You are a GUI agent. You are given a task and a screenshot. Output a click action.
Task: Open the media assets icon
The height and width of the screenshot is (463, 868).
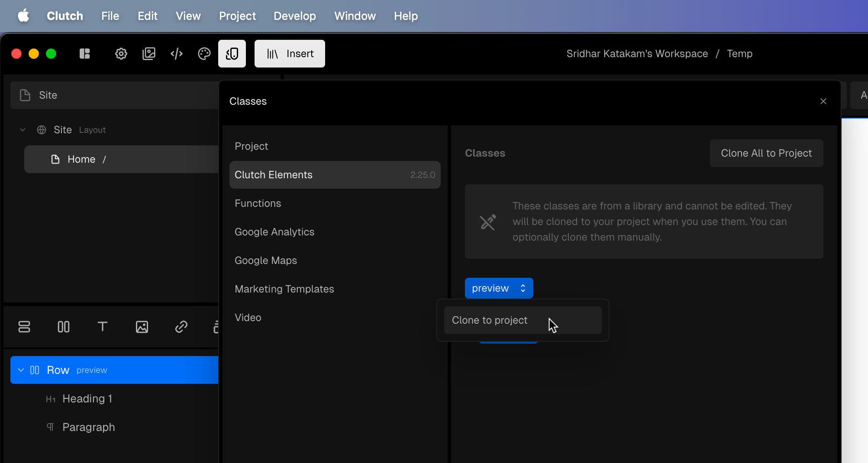[x=149, y=54]
